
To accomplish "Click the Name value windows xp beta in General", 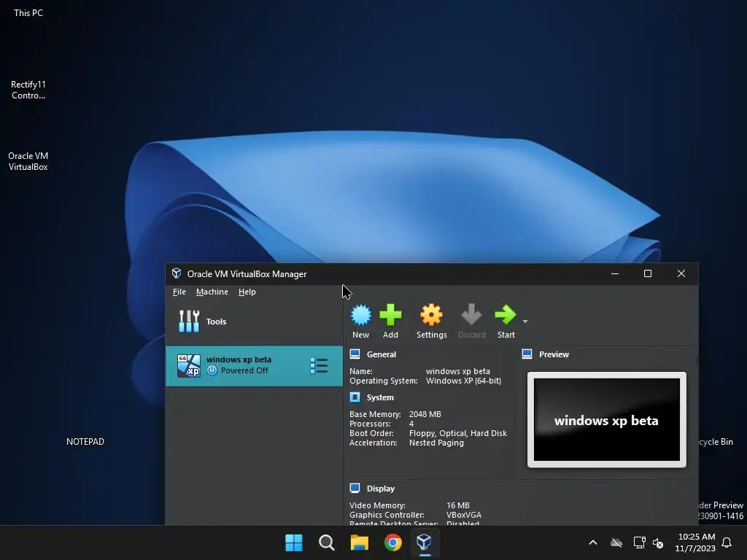I will pos(458,371).
